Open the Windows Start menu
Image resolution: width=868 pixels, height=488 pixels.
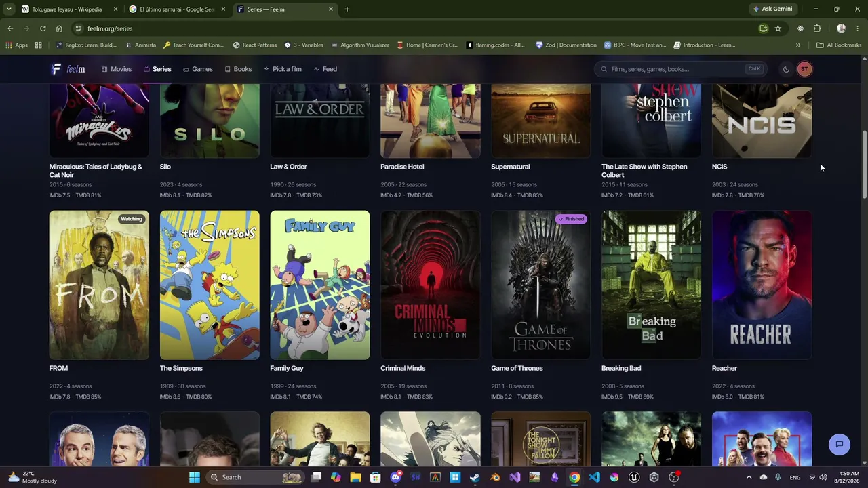[195, 477]
